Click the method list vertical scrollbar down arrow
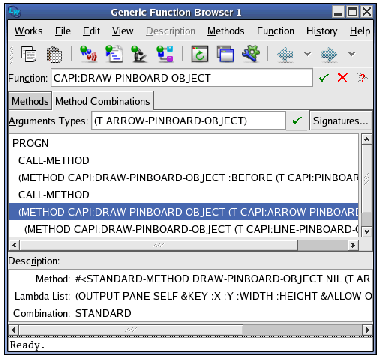Viewport: 382px width, 360px height. point(367,231)
